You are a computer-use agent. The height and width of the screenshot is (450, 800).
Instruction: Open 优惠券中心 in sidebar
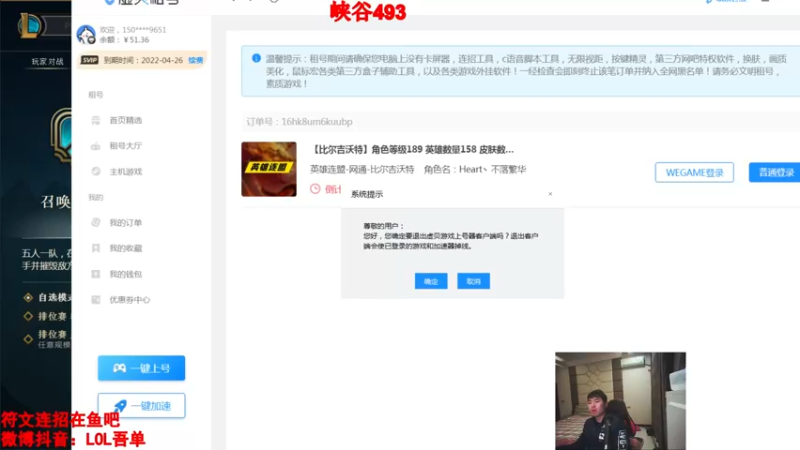coord(130,299)
